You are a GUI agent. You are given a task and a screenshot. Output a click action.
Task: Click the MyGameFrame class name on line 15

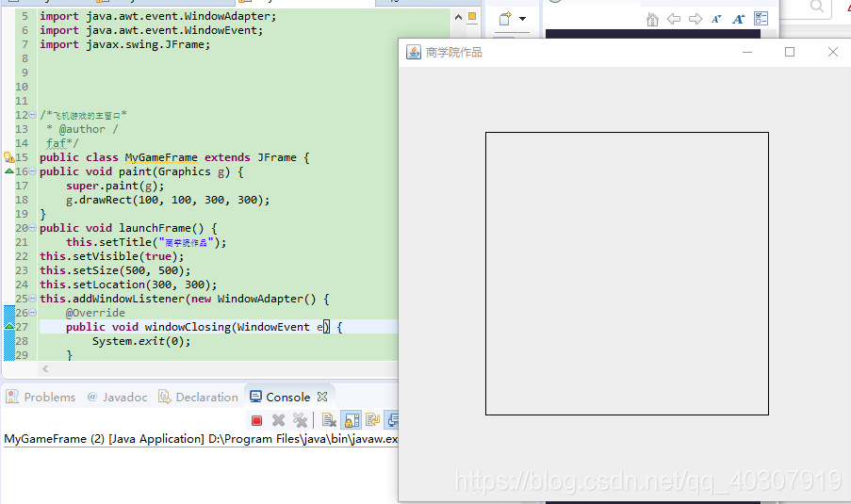click(x=161, y=157)
